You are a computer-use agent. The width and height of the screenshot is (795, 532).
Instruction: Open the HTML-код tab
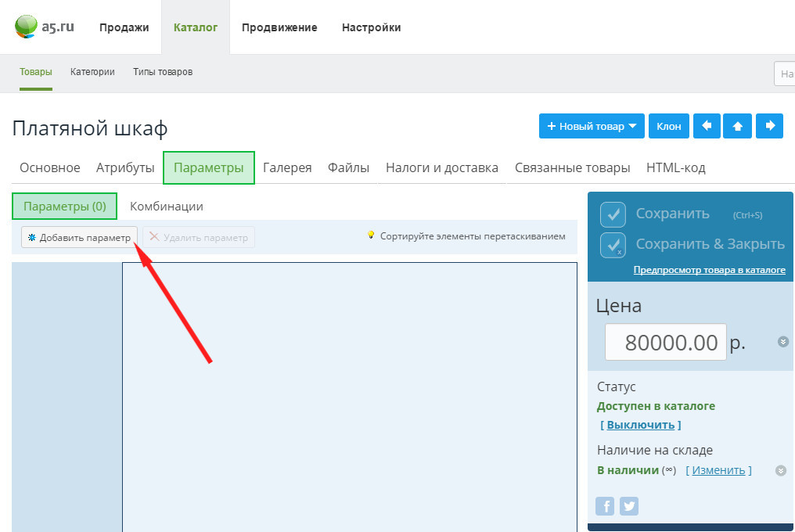(x=676, y=168)
